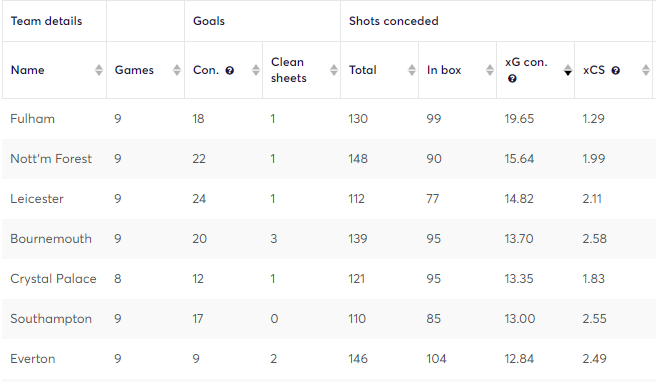Click the Everton team name

(33, 359)
